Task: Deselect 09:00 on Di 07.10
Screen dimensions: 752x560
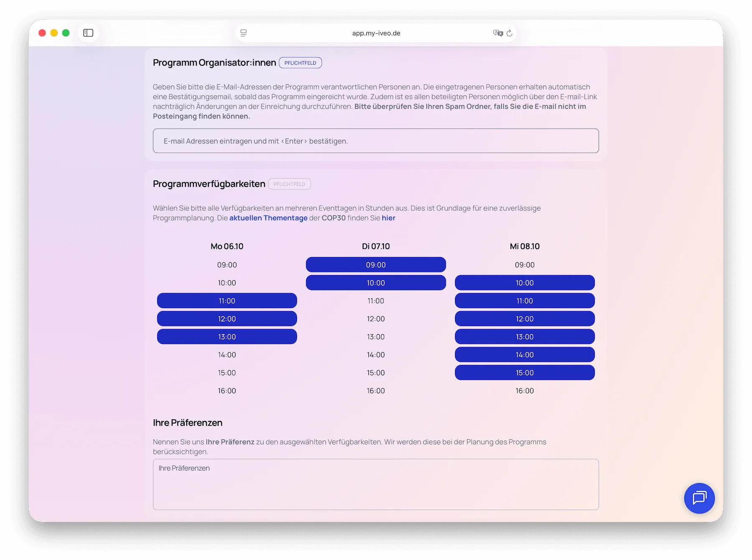Action: pos(376,264)
